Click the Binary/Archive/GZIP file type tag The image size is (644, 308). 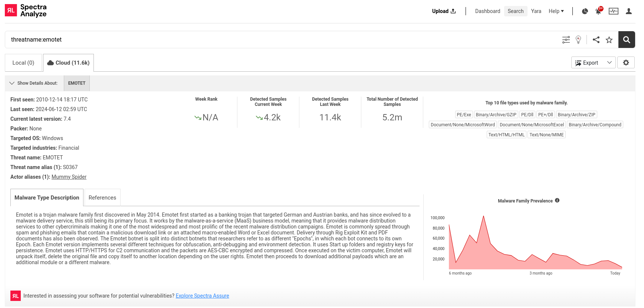[x=496, y=115]
